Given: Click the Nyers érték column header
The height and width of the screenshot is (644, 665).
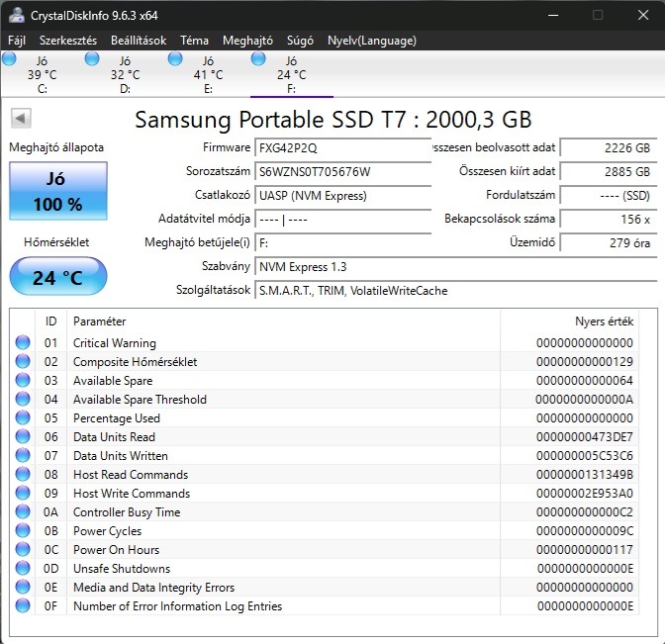Looking at the screenshot, I should pos(604,322).
